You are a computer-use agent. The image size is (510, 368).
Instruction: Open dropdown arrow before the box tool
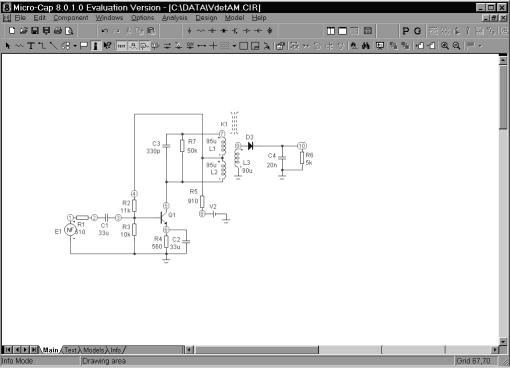point(235,46)
